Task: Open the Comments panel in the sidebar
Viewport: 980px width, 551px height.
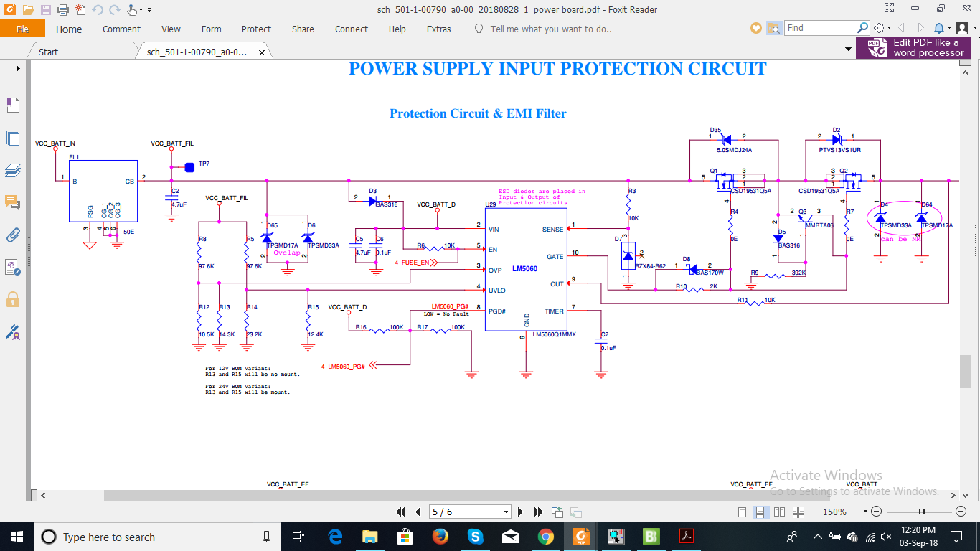Action: point(13,202)
